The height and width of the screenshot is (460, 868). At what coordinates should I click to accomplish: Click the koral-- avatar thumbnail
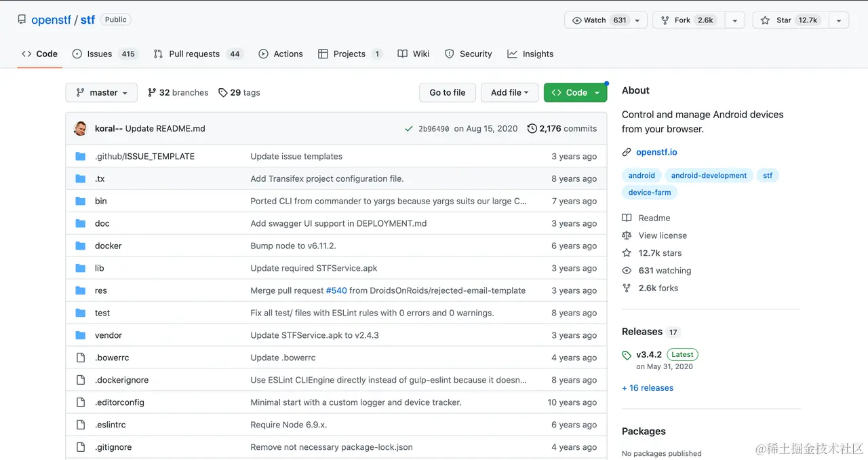tap(81, 128)
